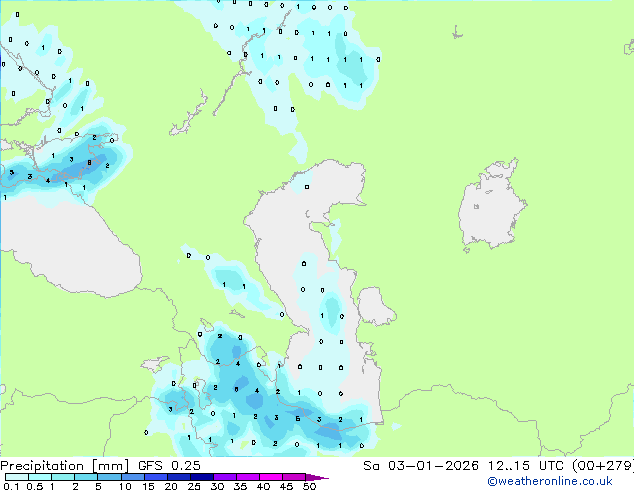The width and height of the screenshot is (634, 490).
Task: Click the '25' legend scale label
Action: [194, 486]
